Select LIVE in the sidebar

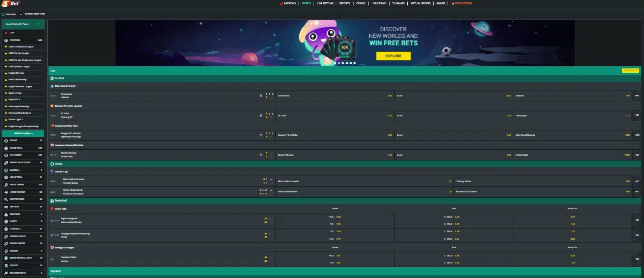click(x=23, y=32)
